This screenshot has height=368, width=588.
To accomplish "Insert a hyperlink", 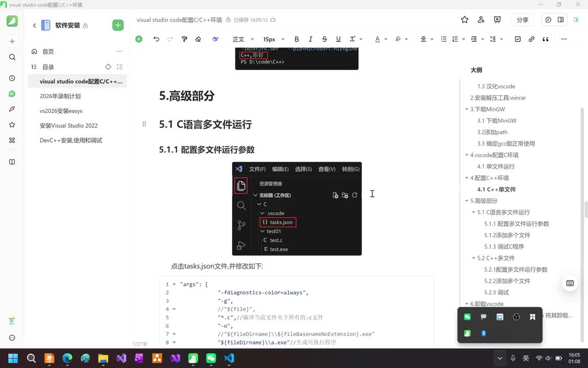I will pos(531,39).
